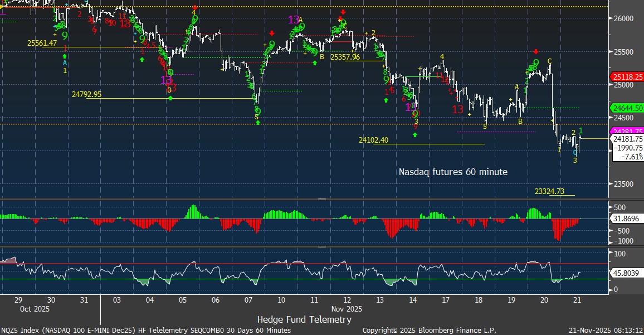Grab the divider handle above the histogram panel

[x=321, y=199]
